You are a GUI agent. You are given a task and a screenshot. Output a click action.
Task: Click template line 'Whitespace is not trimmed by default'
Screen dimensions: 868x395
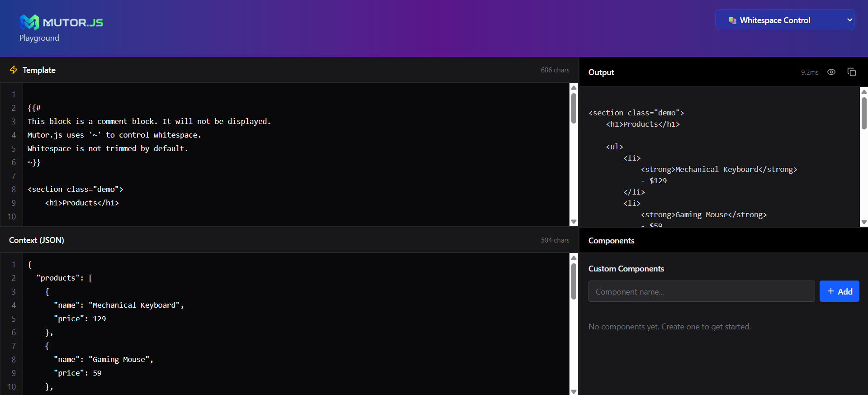[108, 149]
